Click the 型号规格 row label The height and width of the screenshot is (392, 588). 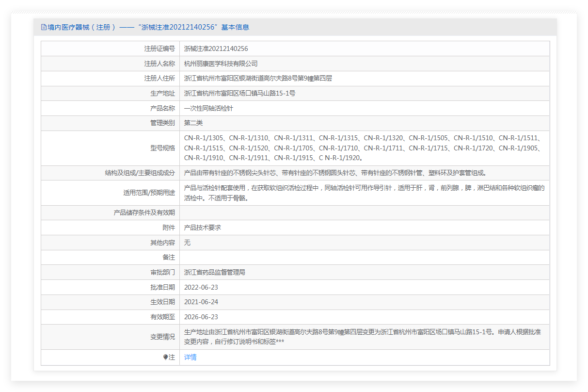(162, 148)
